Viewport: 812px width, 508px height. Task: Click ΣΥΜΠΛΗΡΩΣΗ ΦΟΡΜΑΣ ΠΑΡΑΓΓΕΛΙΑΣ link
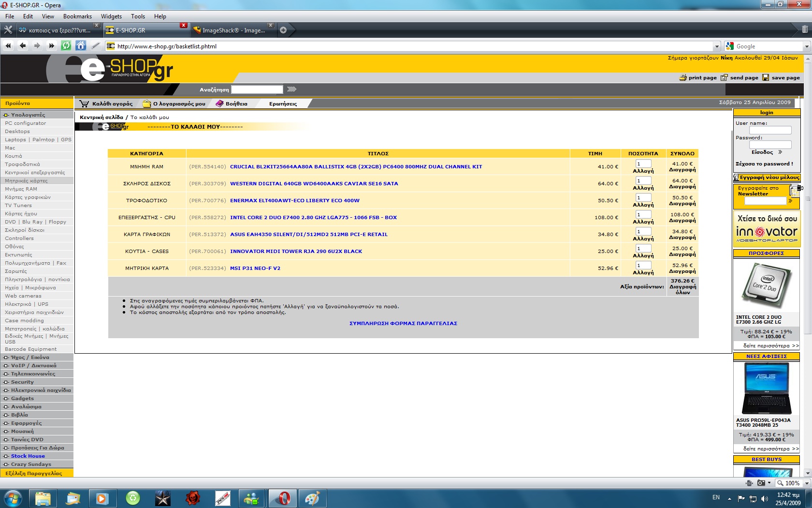point(403,323)
